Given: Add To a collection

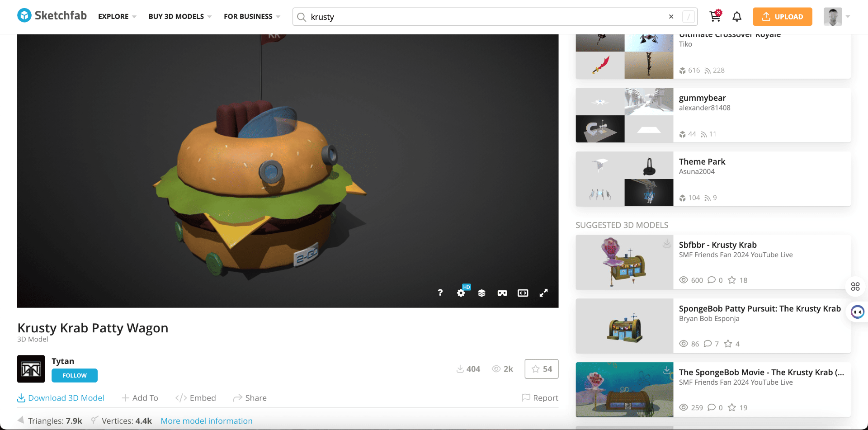Looking at the screenshot, I should click(x=140, y=398).
